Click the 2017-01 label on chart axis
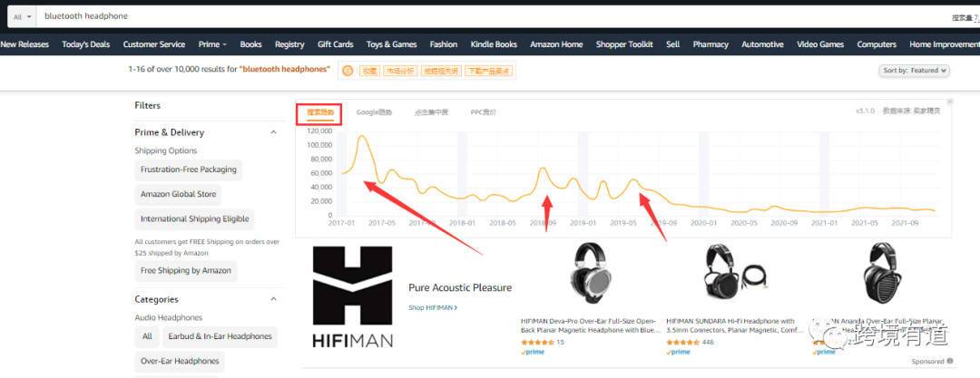The width and height of the screenshot is (980, 378). click(341, 222)
